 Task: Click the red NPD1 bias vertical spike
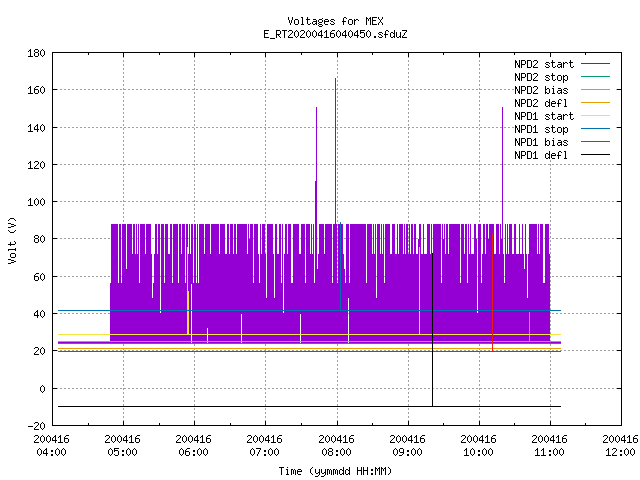[x=493, y=292]
